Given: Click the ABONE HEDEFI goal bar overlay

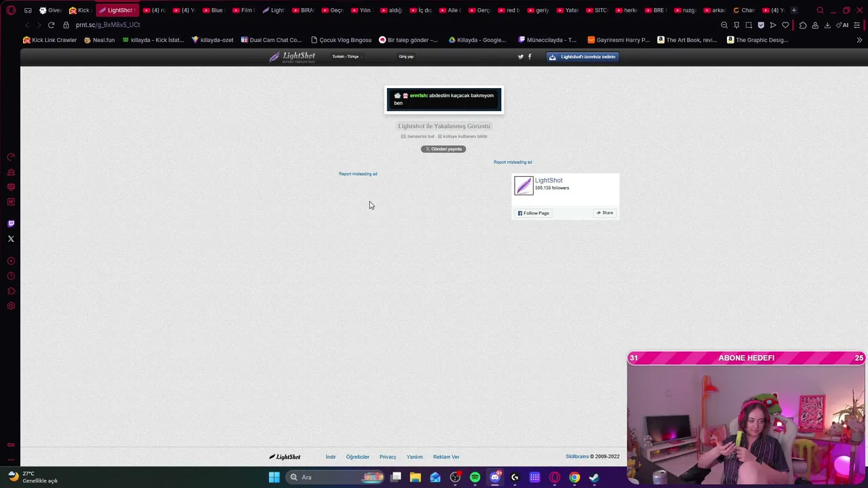Looking at the screenshot, I should (746, 358).
